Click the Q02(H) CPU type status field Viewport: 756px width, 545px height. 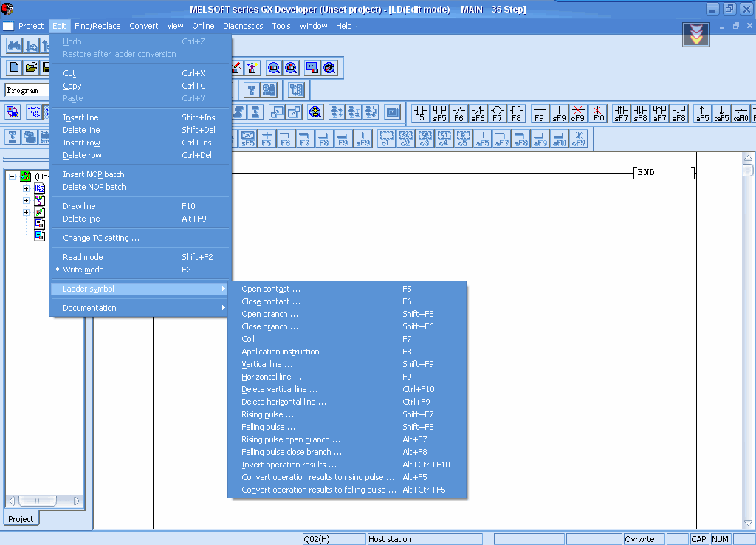coord(334,539)
